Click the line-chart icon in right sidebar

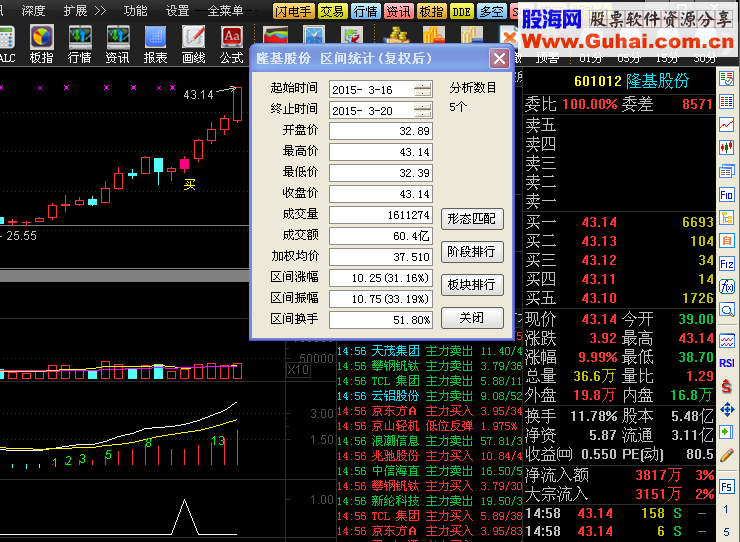pos(727,125)
